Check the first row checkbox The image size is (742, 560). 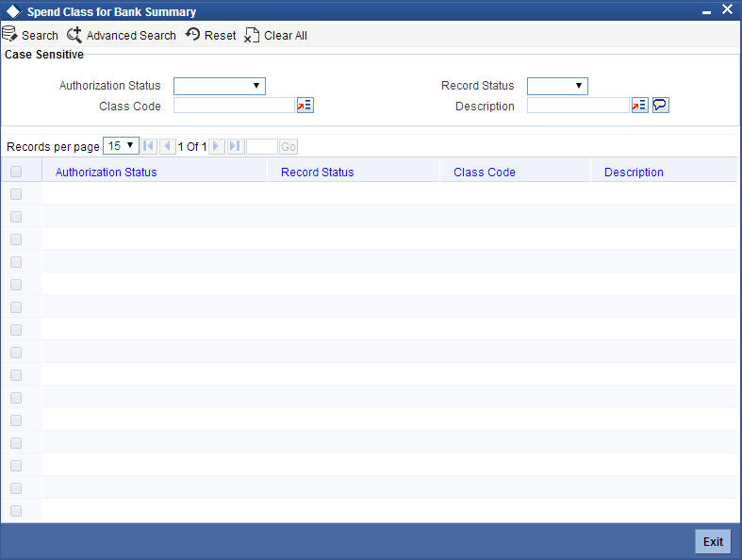pyautogui.click(x=16, y=194)
